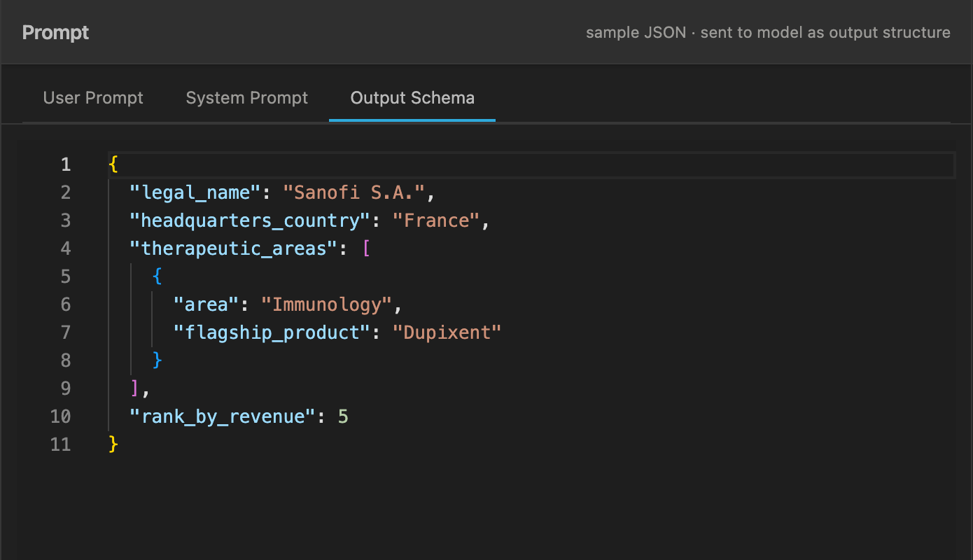
Task: Click the "flagship_product" key
Action: (272, 332)
